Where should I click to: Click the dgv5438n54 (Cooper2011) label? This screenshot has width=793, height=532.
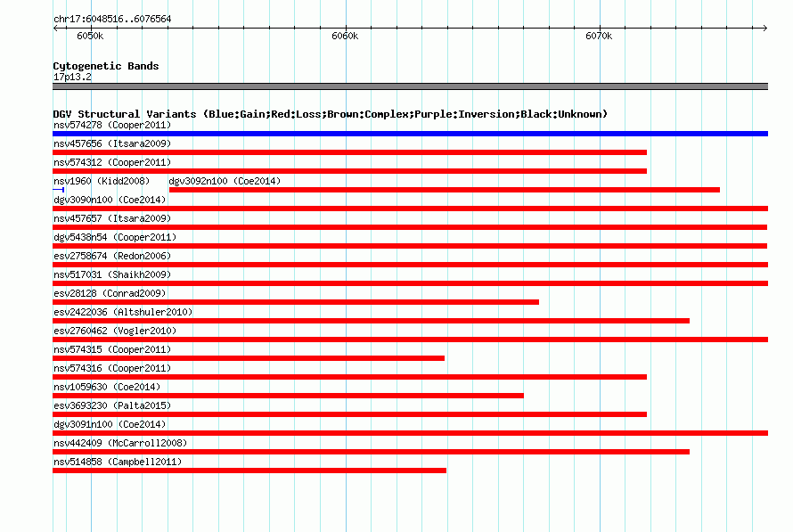(115, 237)
